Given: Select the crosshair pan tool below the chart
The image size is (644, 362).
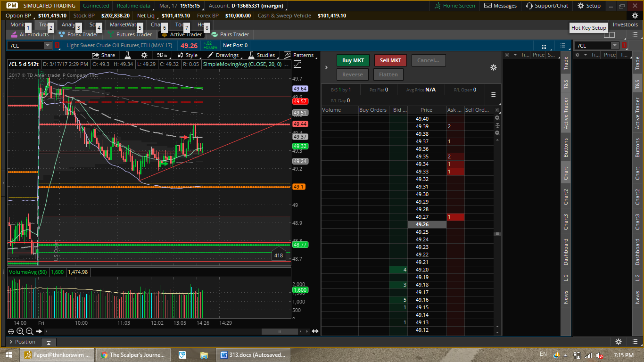Looking at the screenshot, I should pos(11,331).
